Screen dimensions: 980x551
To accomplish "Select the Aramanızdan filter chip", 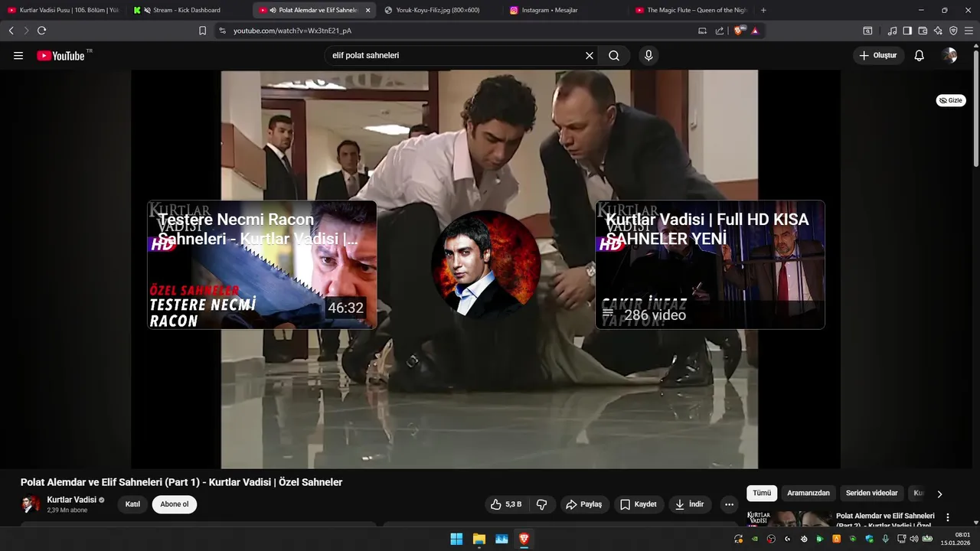I will 808,494.
